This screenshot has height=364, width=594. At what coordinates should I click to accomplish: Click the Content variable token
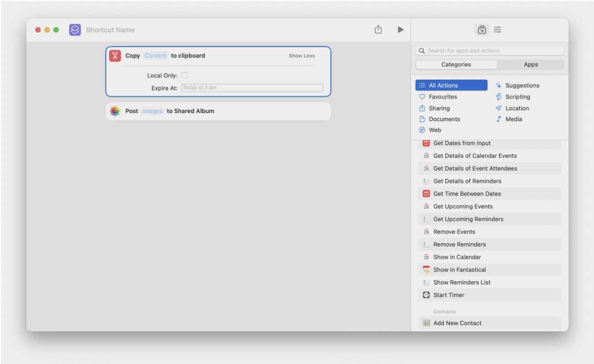click(x=155, y=56)
